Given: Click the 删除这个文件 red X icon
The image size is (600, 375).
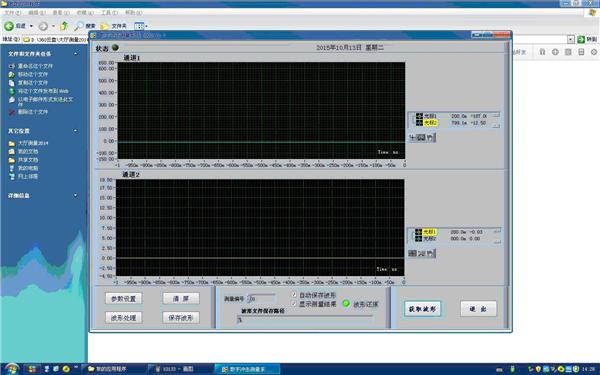Looking at the screenshot, I should click(11, 112).
